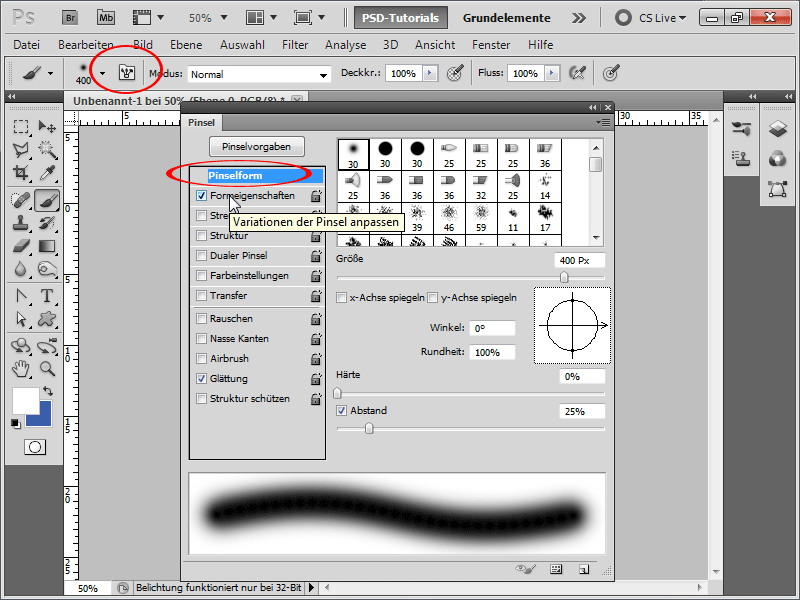Open the Pinsel panel flyout menu

pos(603,122)
